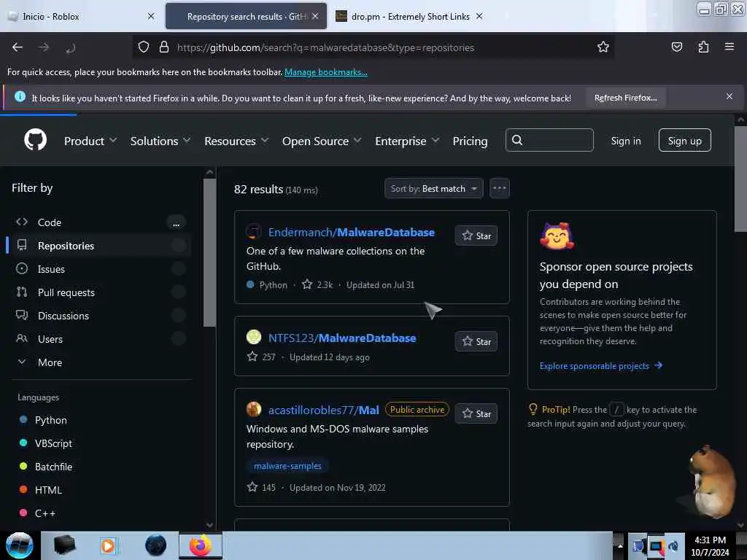
Task: Reload the page with refresh icon
Action: [71, 47]
